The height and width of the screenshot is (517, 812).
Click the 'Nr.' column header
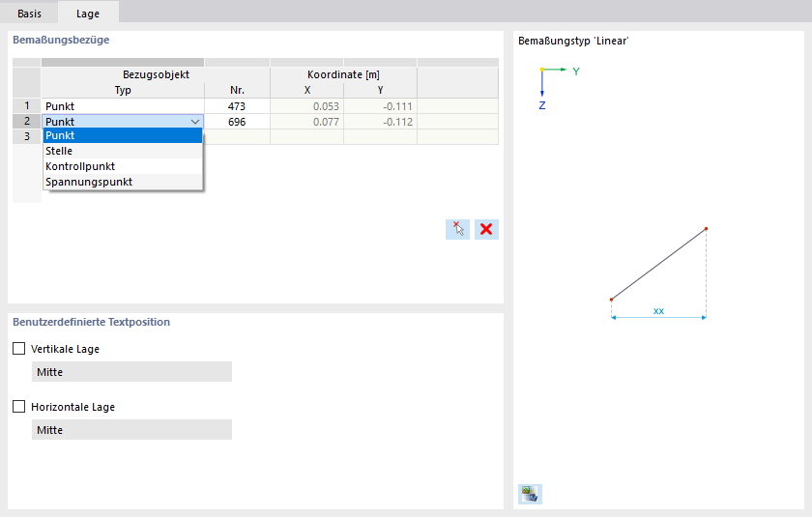click(237, 90)
